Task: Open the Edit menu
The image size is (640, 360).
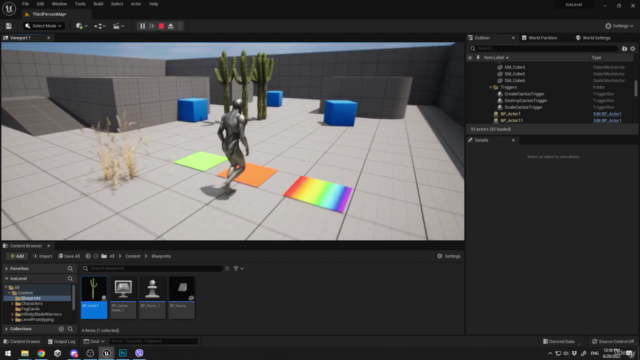Action: click(40, 4)
